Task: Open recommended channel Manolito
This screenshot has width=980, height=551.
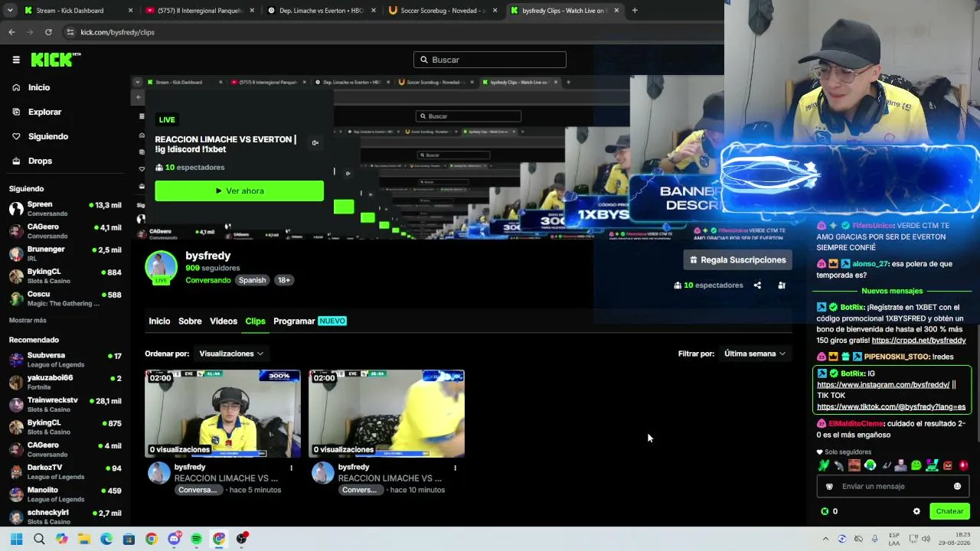Action: coord(65,494)
